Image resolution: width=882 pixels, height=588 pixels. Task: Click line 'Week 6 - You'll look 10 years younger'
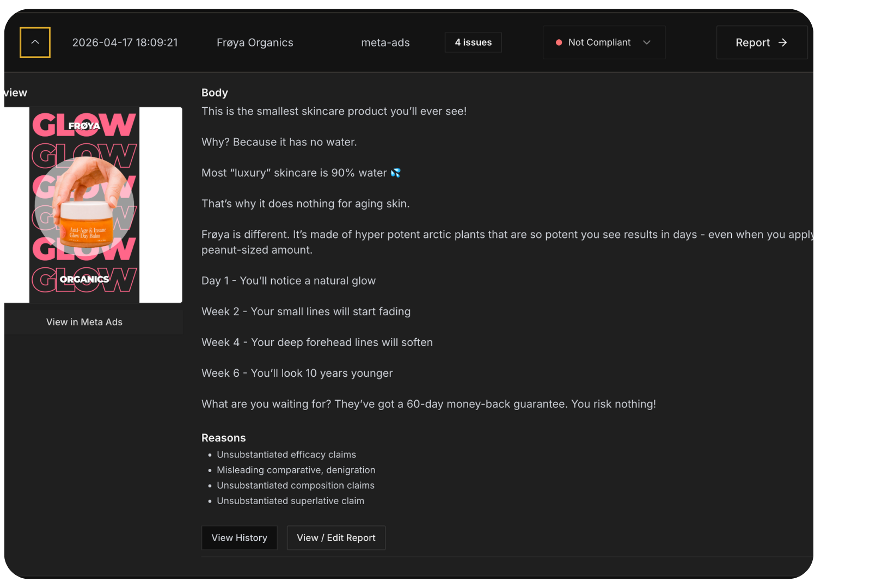tap(297, 373)
